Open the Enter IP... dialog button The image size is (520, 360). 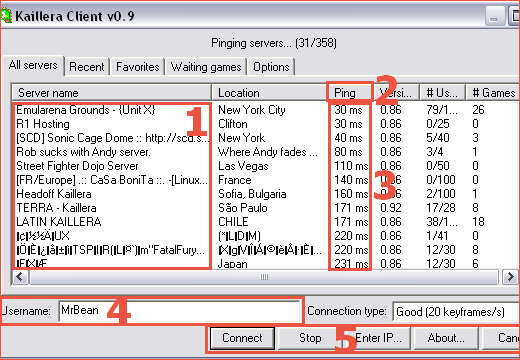click(378, 338)
